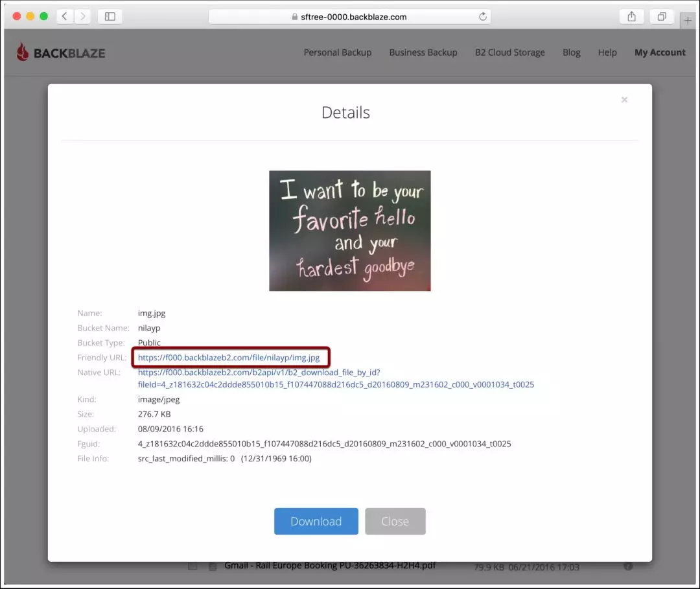Click the chalkboard image preview
Image resolution: width=700 pixels, height=589 pixels.
click(349, 231)
